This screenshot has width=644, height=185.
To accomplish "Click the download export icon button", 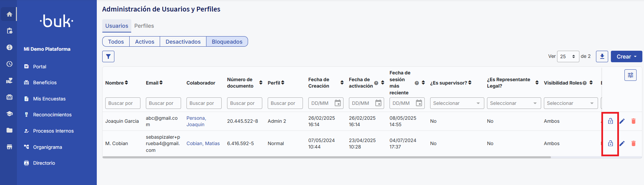I will tap(602, 56).
